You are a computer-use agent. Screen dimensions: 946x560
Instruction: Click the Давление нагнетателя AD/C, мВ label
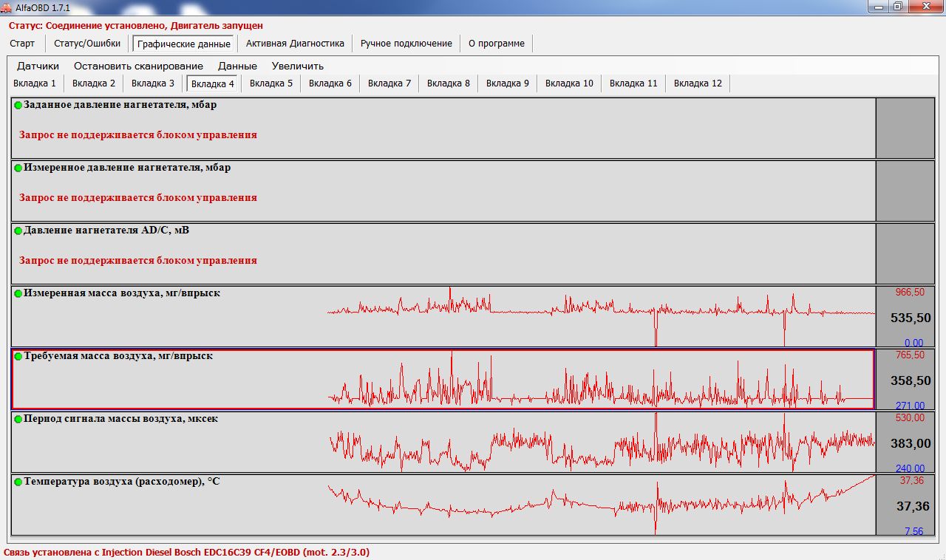tap(106, 231)
